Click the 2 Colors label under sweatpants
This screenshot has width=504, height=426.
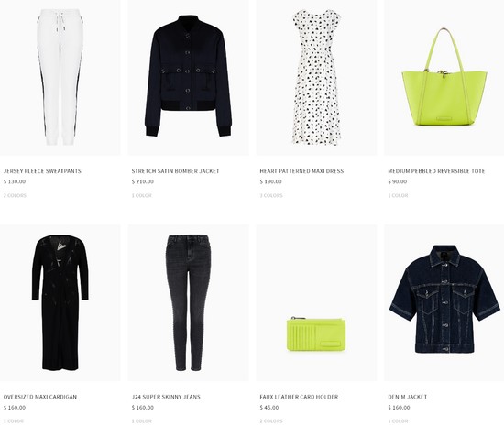(x=15, y=195)
